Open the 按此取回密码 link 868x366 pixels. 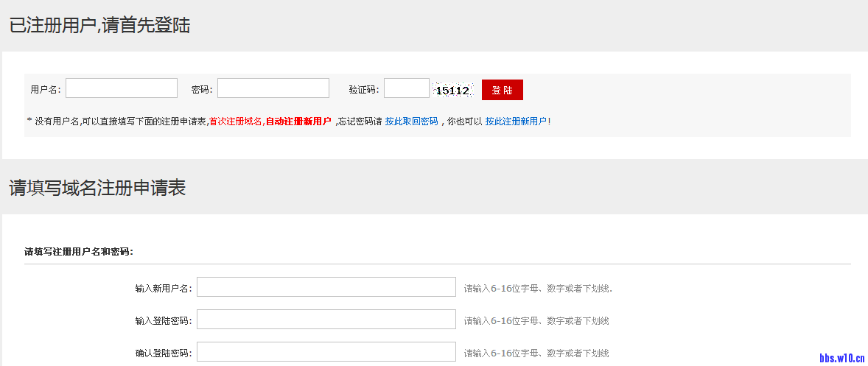coord(411,122)
